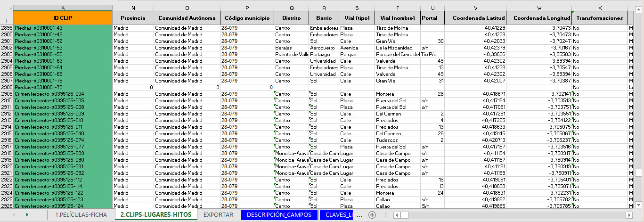The width and height of the screenshot is (644, 222).
Task: Click the cell Piedras-tt0310001-52
Action: click(63, 41)
